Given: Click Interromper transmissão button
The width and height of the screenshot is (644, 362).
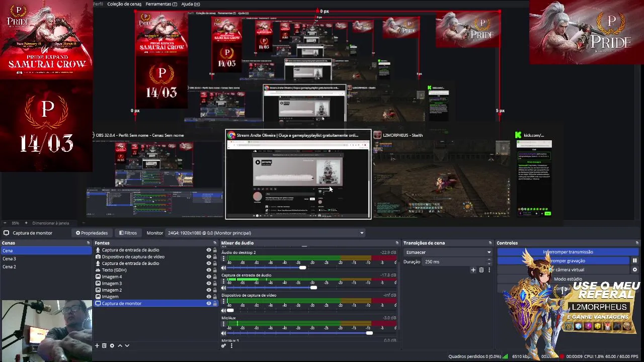Looking at the screenshot, I should click(568, 252).
